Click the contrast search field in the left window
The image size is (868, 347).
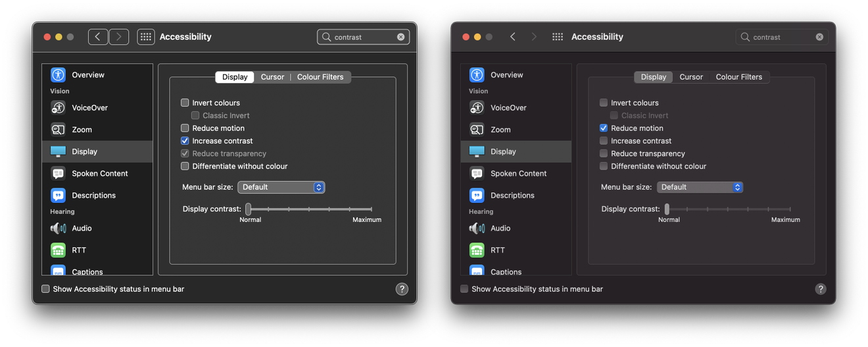pyautogui.click(x=362, y=38)
